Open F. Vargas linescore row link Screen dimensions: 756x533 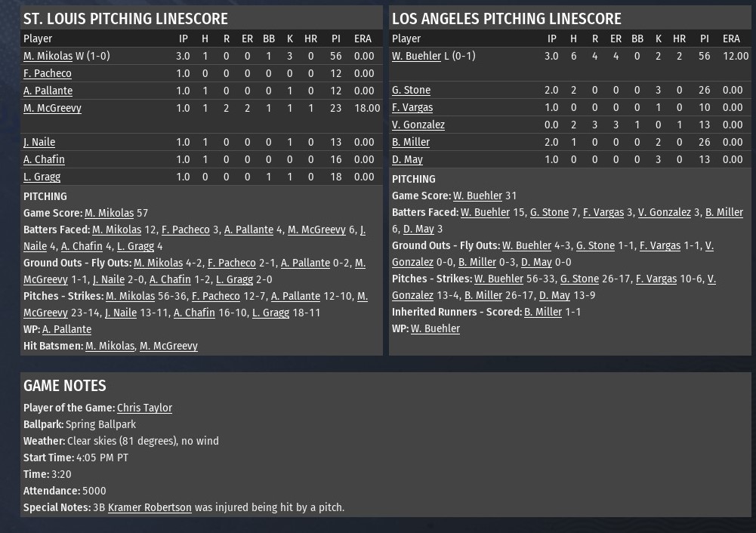412,107
